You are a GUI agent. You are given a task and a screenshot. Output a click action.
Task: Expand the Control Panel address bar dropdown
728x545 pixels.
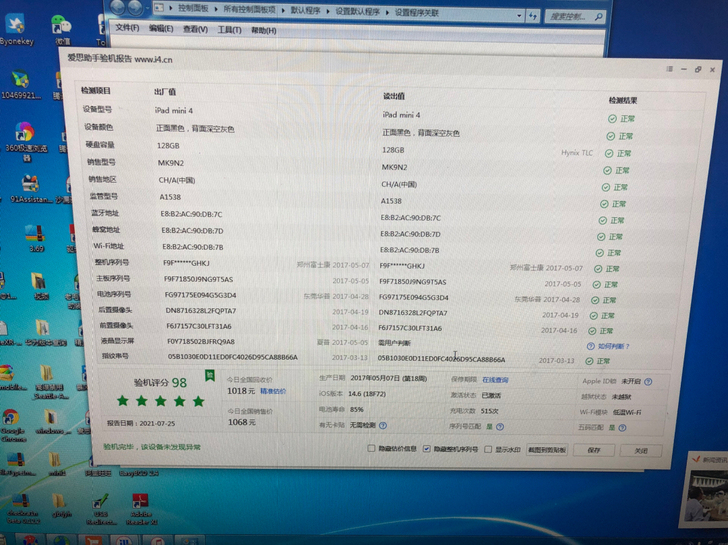click(519, 16)
